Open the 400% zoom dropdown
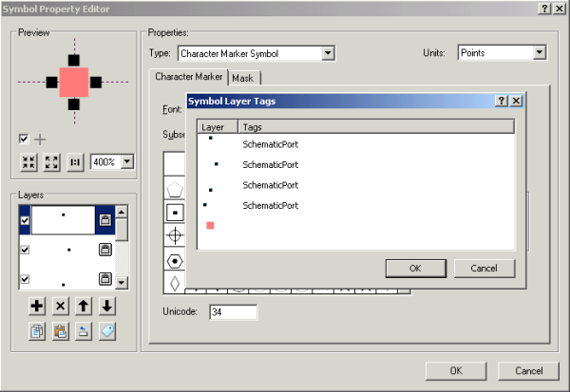This screenshot has height=392, width=570. tap(127, 161)
